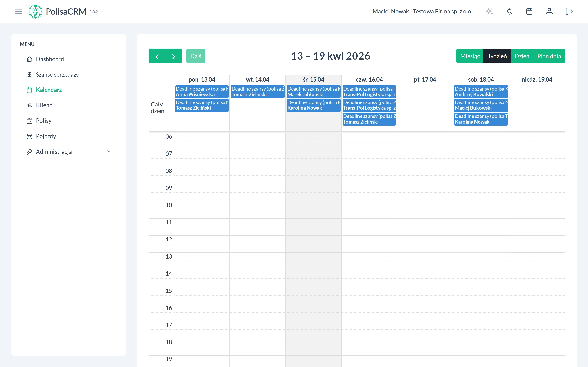
Task: Click the pt. 17.04 day header
Action: tap(425, 80)
